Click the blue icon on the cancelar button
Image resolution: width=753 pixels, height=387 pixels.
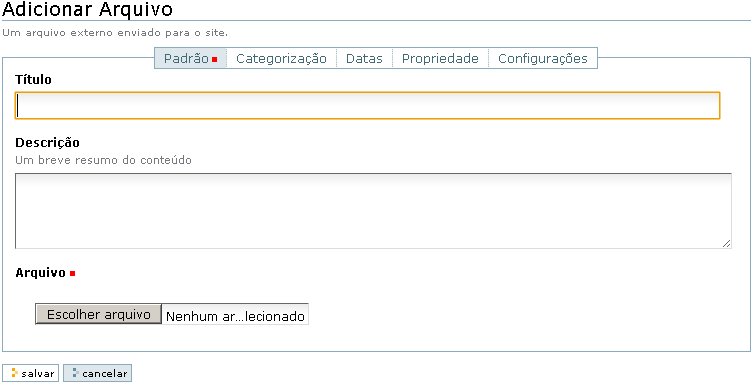point(75,373)
